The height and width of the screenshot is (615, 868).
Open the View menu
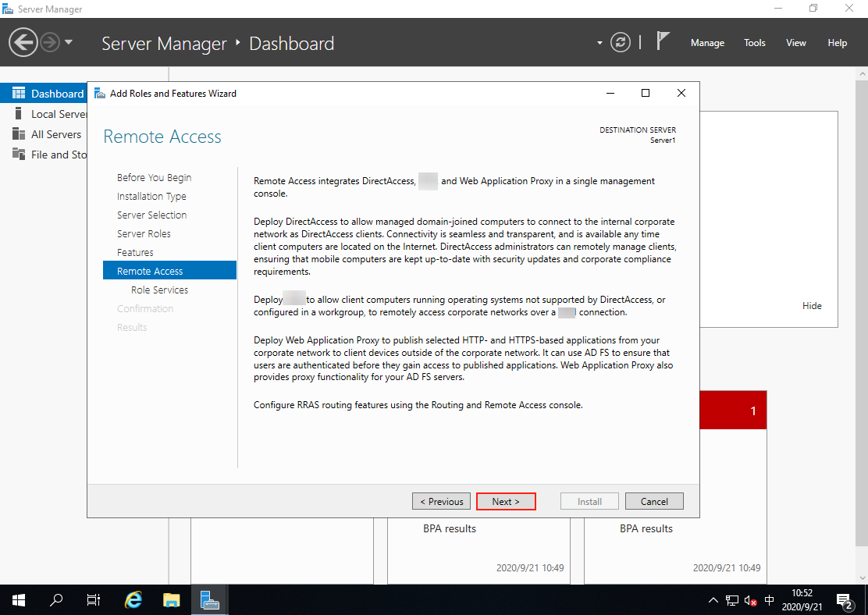[795, 43]
